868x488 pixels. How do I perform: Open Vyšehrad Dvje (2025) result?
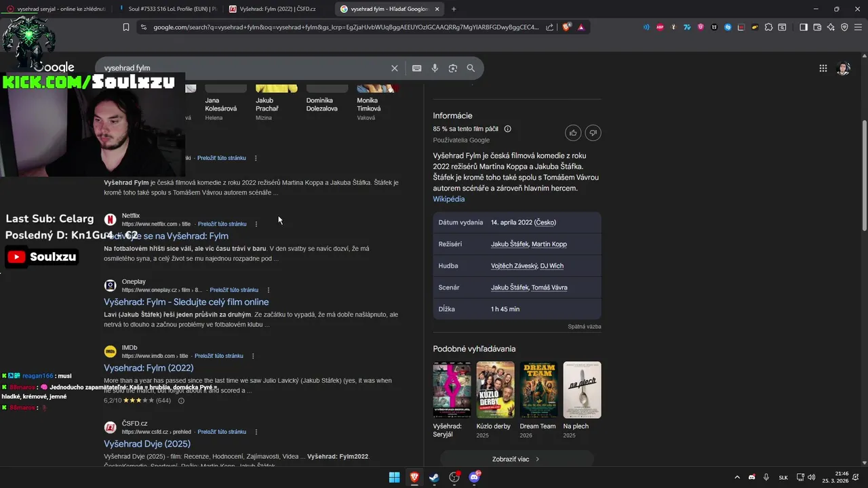click(147, 444)
